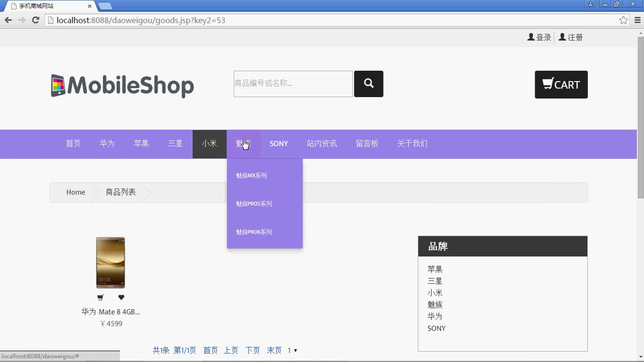Open 留言板 navigation item
644x362 pixels.
pos(367,144)
